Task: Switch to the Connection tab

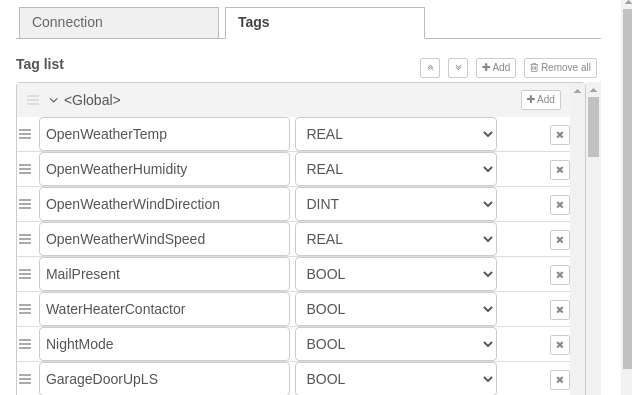Action: coord(119,23)
